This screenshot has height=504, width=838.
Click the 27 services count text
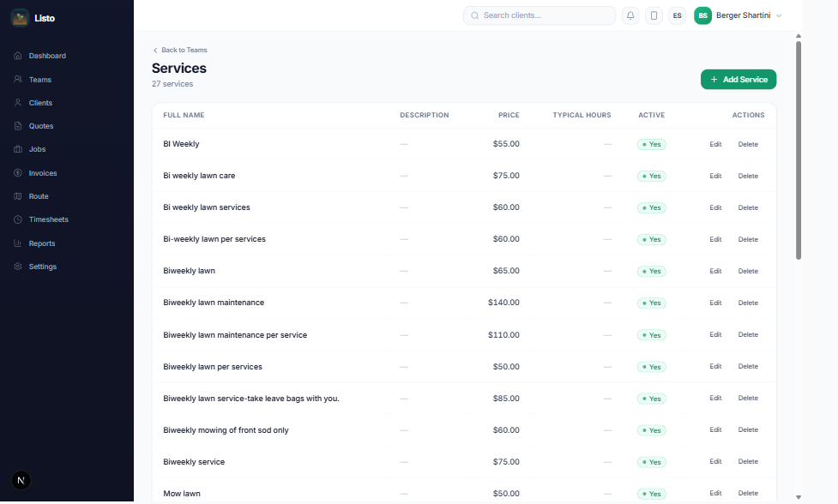point(172,84)
